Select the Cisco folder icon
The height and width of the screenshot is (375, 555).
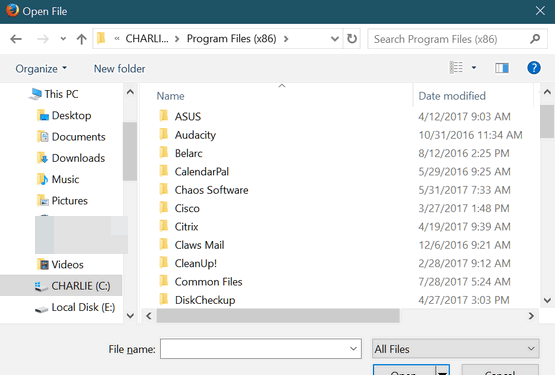pos(164,208)
